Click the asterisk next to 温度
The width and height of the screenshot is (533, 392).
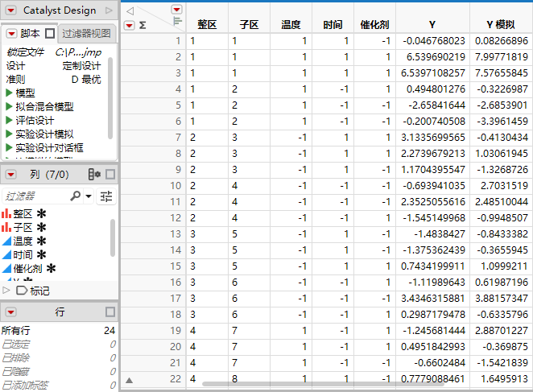point(42,241)
